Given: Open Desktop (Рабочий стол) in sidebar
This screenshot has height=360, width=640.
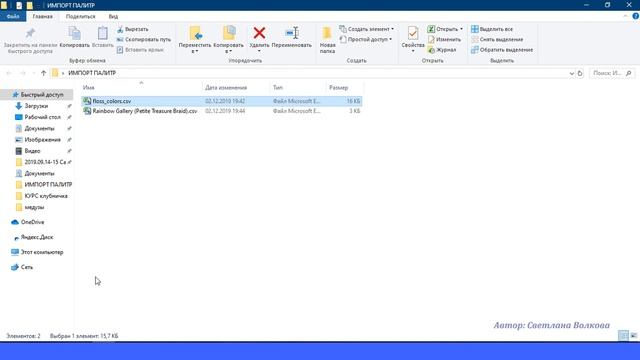Looking at the screenshot, I should (x=42, y=117).
